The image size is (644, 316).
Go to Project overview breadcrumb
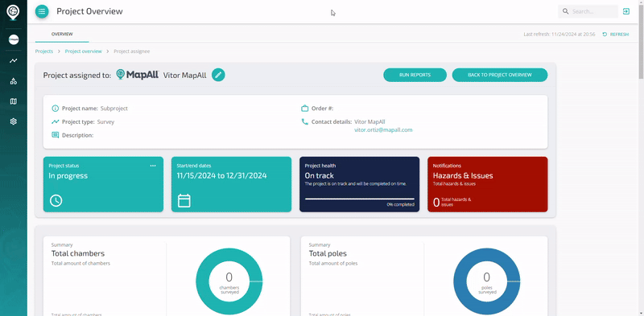pos(84,51)
